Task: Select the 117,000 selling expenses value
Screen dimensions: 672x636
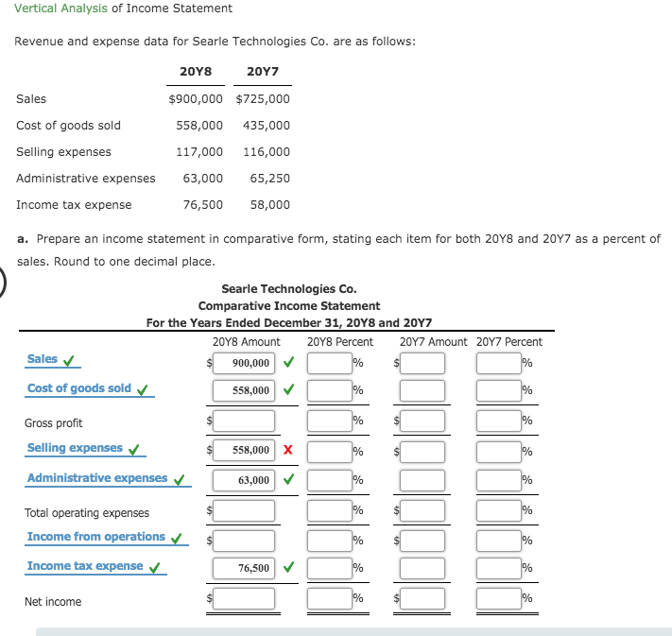Action: [199, 152]
